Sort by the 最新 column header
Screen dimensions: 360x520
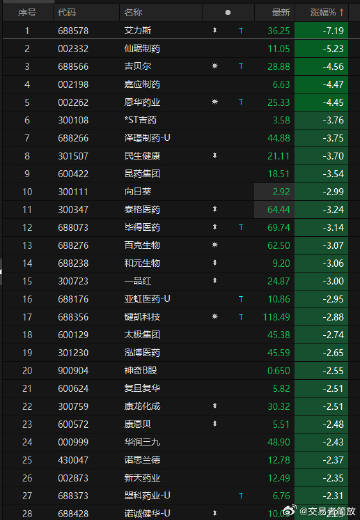point(281,13)
